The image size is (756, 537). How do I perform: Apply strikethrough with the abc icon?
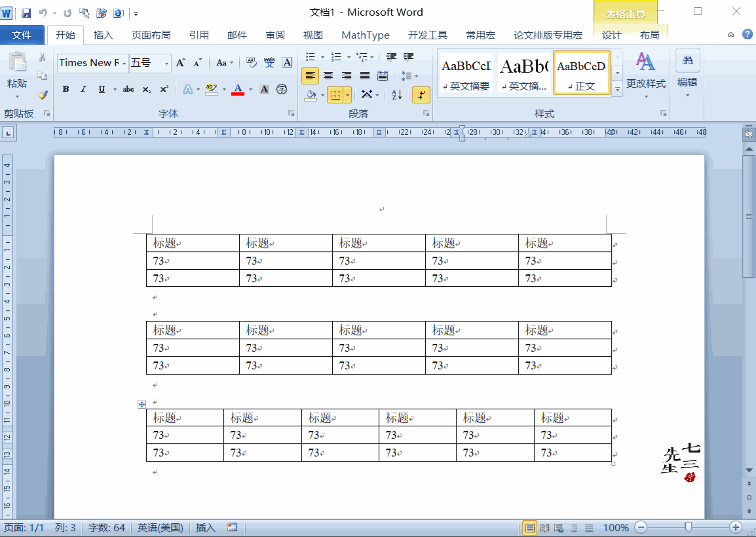pos(128,89)
